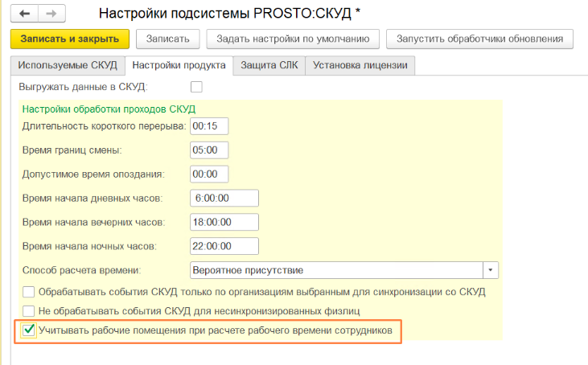
Task: Select the 'Время начала ночных часов' field
Action: 224,245
